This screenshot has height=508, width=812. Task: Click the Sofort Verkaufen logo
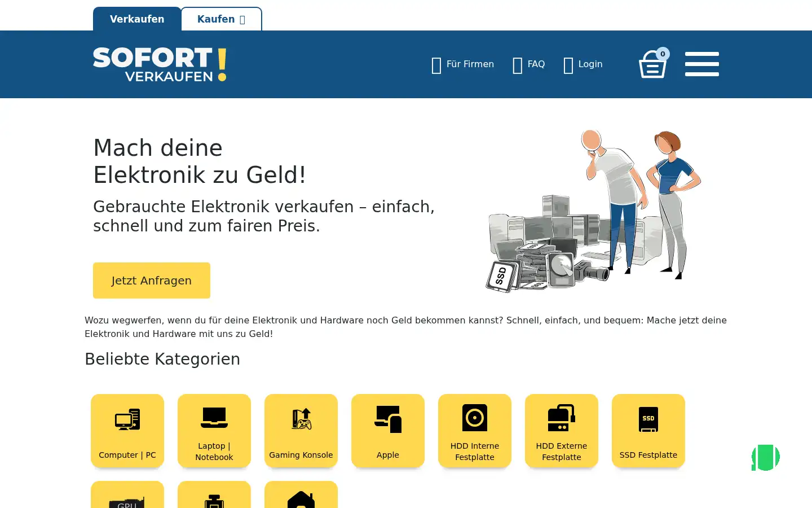pyautogui.click(x=160, y=64)
